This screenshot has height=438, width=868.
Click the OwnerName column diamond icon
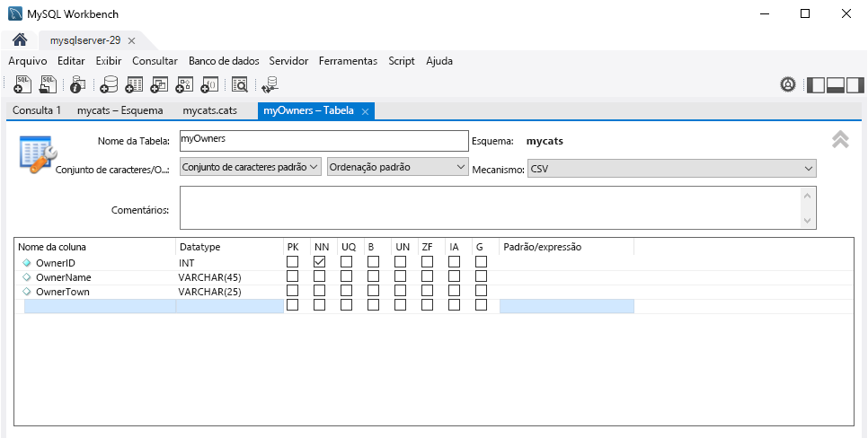(27, 277)
